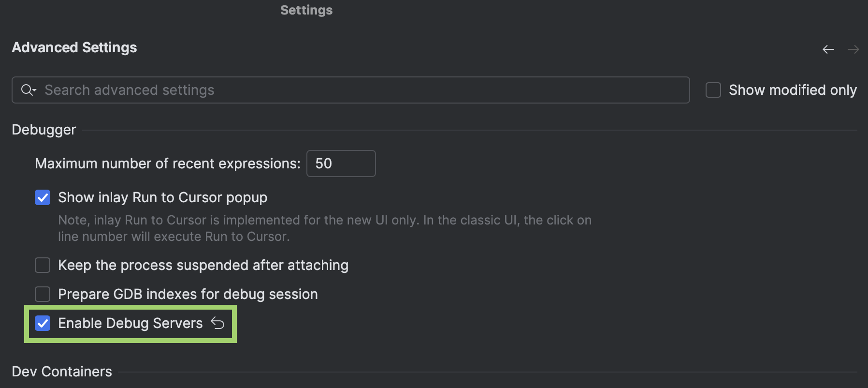The height and width of the screenshot is (388, 868).
Task: Disable Enable Debug Servers
Action: click(43, 323)
